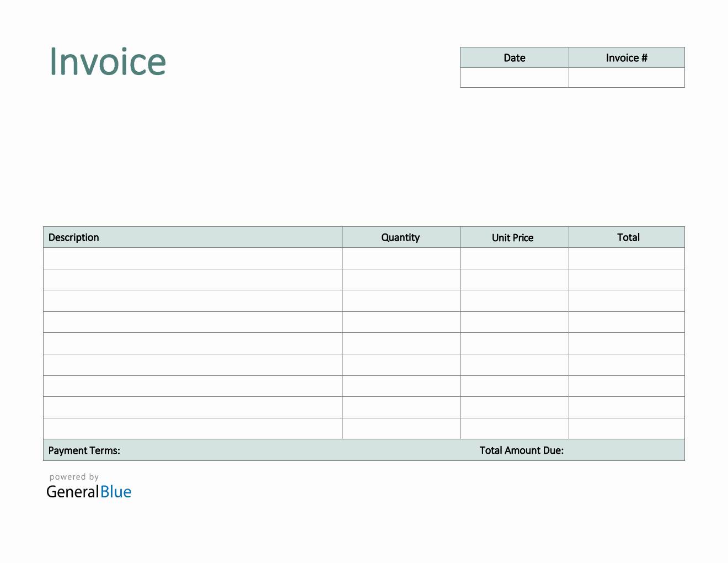
Task: Select the Description column header
Action: coord(74,237)
